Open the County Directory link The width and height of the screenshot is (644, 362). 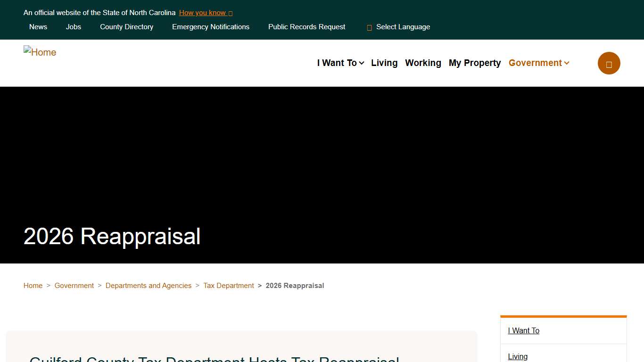coord(126,27)
